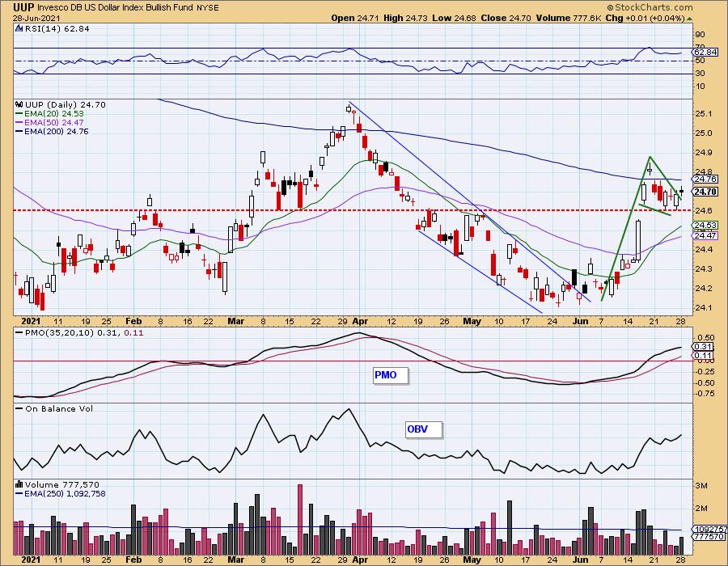Click the 24.76 price tag on the right axis
This screenshot has height=566, width=728.
706,179
